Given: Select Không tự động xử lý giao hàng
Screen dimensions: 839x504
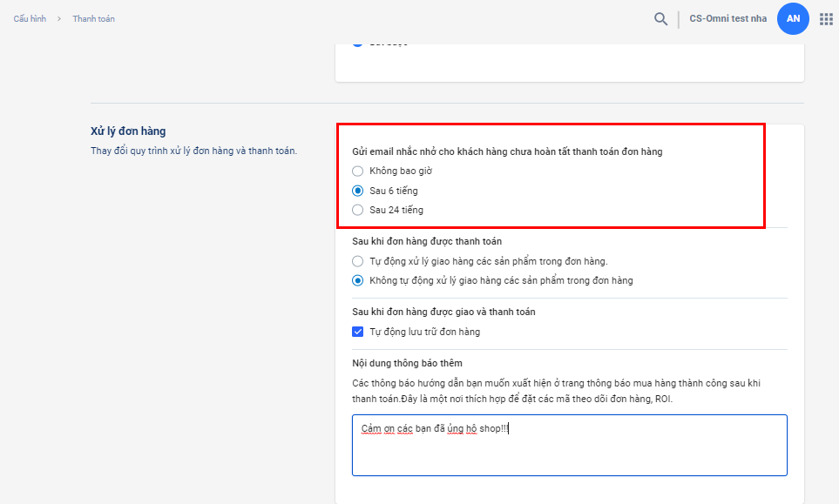Looking at the screenshot, I should point(358,280).
